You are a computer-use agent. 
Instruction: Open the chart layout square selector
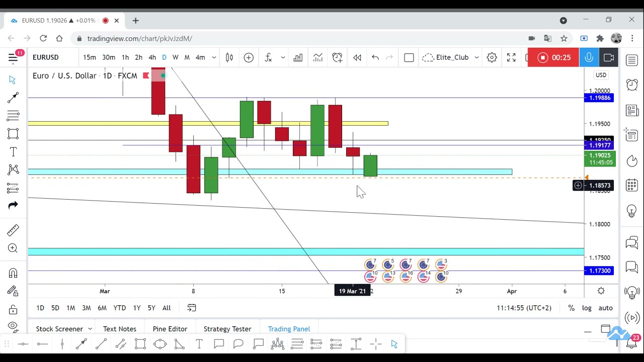409,57
